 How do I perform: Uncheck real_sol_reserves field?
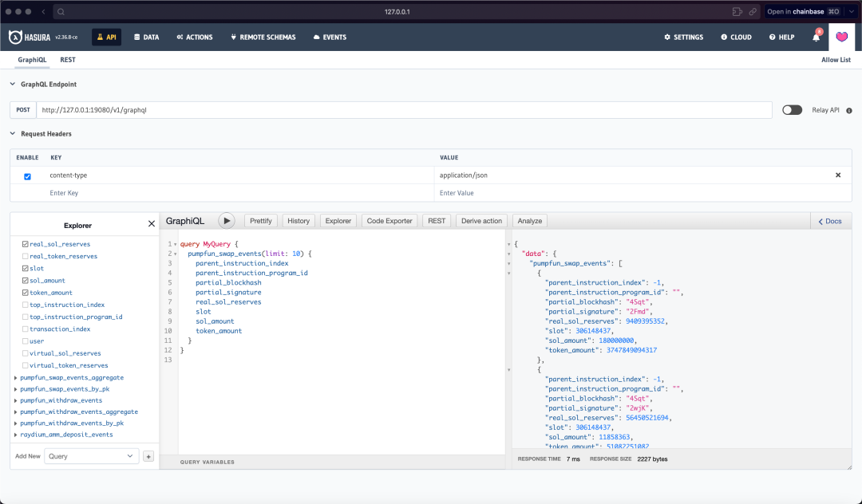point(26,244)
